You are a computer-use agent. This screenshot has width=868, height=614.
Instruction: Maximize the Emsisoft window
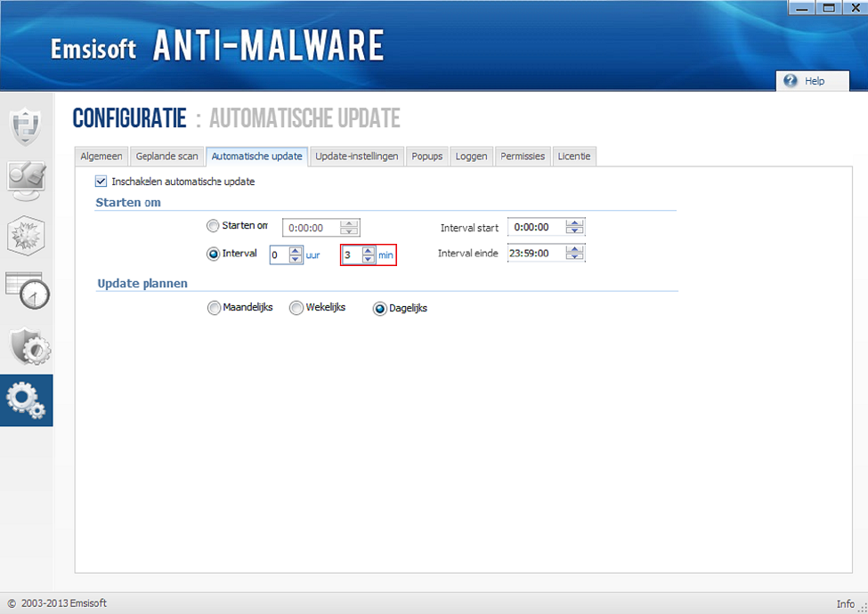tap(828, 8)
